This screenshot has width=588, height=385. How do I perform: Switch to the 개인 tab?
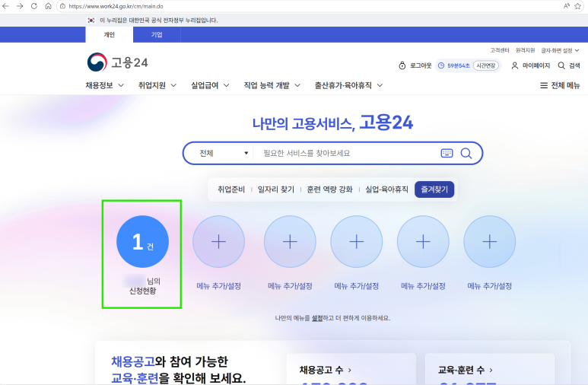pos(109,34)
